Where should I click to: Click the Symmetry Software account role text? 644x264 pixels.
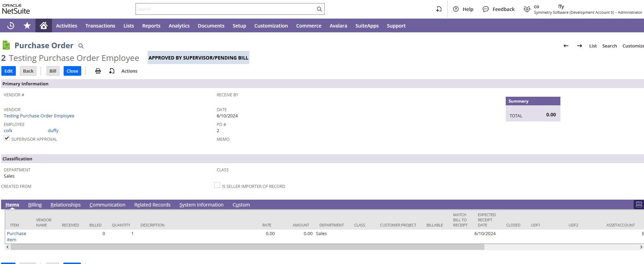coord(588,12)
